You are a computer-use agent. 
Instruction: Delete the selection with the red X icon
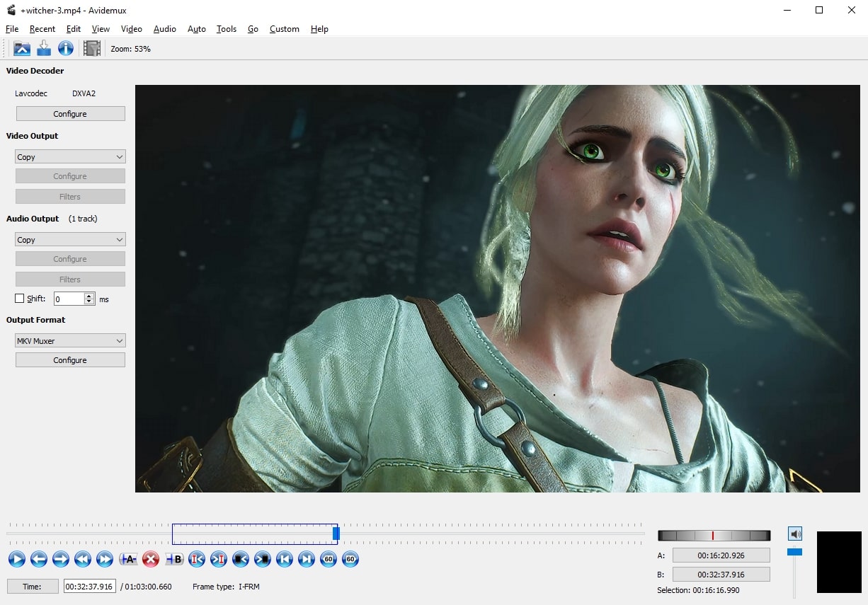150,559
